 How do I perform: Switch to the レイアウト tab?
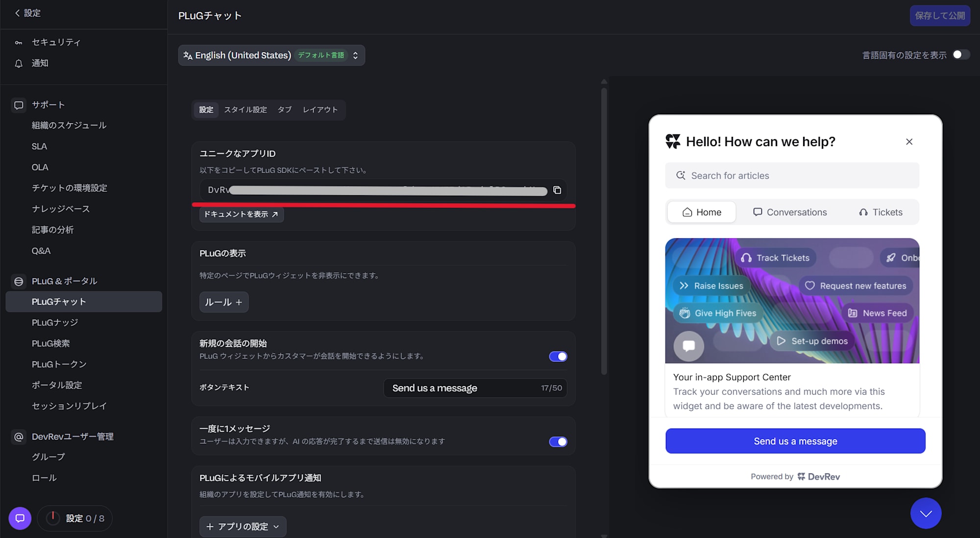[320, 110]
